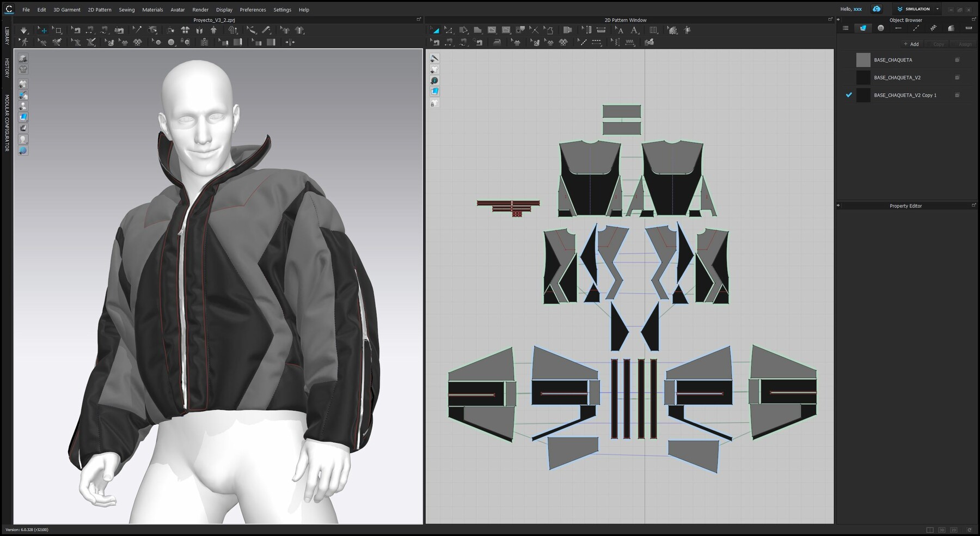
Task: Open the scene list view in Object Browser
Action: coord(846,28)
